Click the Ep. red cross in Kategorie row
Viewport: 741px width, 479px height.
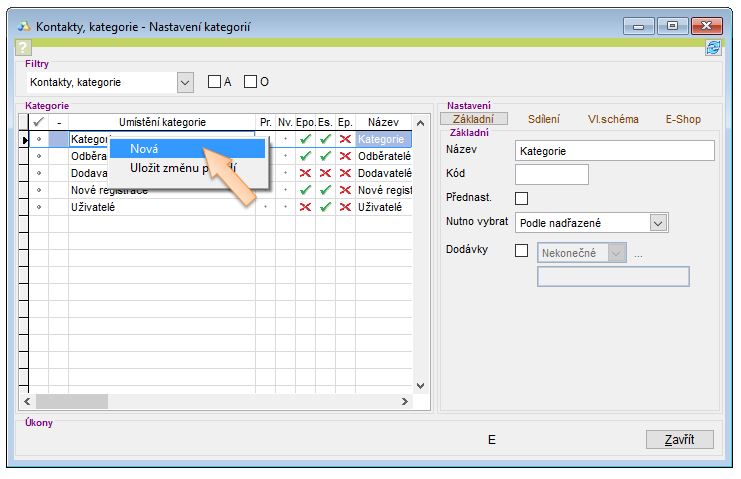tap(345, 140)
